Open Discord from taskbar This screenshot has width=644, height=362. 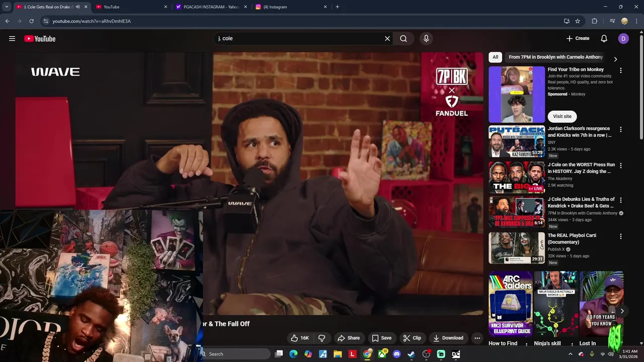click(396, 354)
